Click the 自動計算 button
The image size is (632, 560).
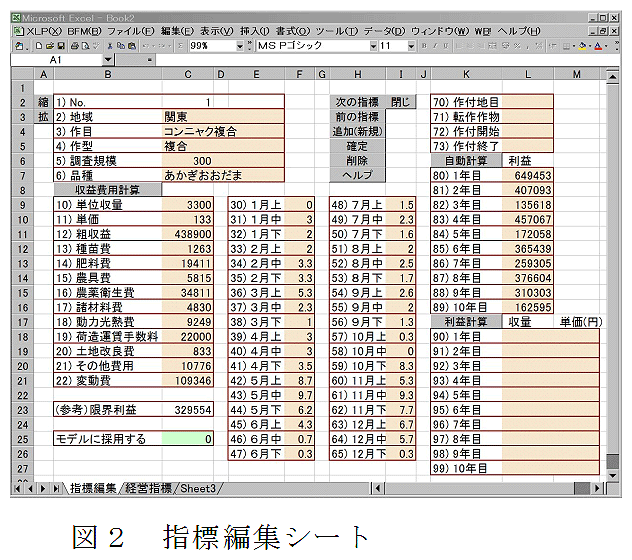click(x=467, y=160)
